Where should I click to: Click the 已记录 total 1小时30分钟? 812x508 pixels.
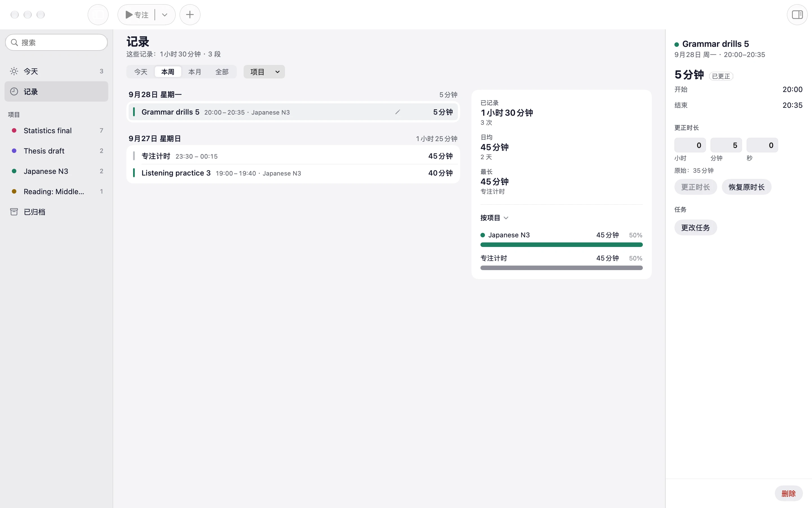click(507, 113)
